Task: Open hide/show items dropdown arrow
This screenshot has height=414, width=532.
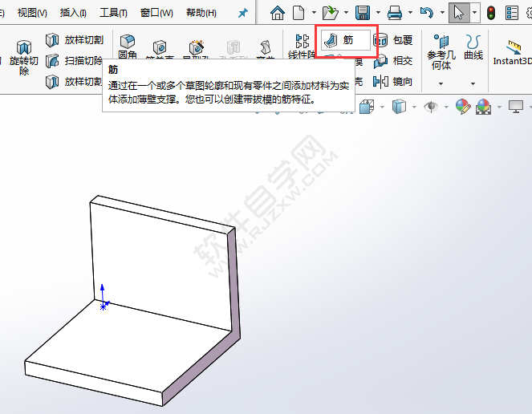Action: click(x=446, y=108)
